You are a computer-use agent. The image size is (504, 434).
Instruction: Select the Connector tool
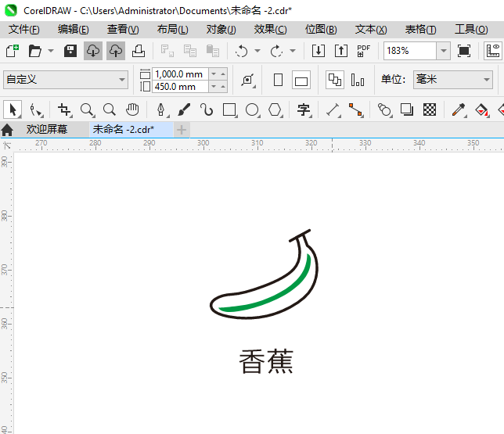point(356,109)
